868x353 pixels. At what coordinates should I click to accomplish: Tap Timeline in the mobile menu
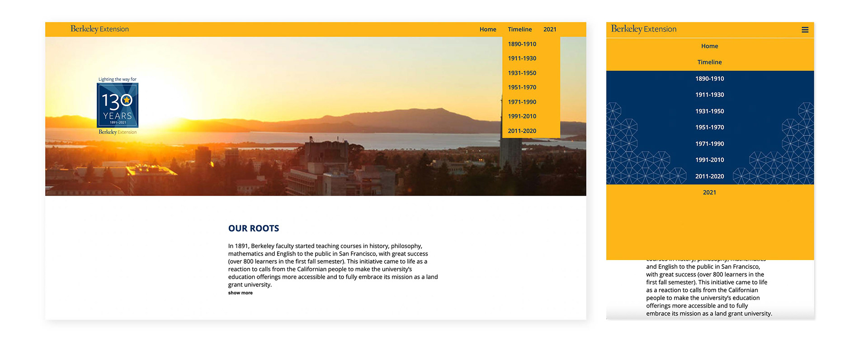point(710,62)
